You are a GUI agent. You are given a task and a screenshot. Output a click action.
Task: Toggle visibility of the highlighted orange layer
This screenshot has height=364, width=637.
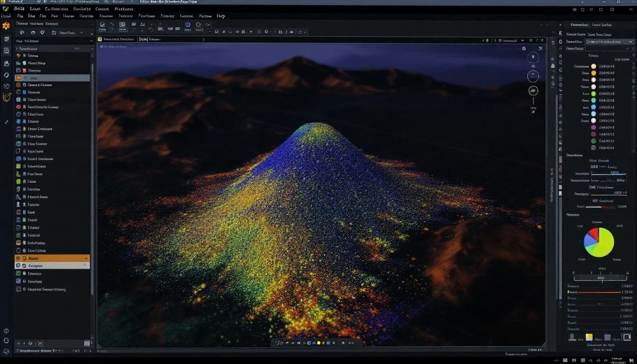18,258
